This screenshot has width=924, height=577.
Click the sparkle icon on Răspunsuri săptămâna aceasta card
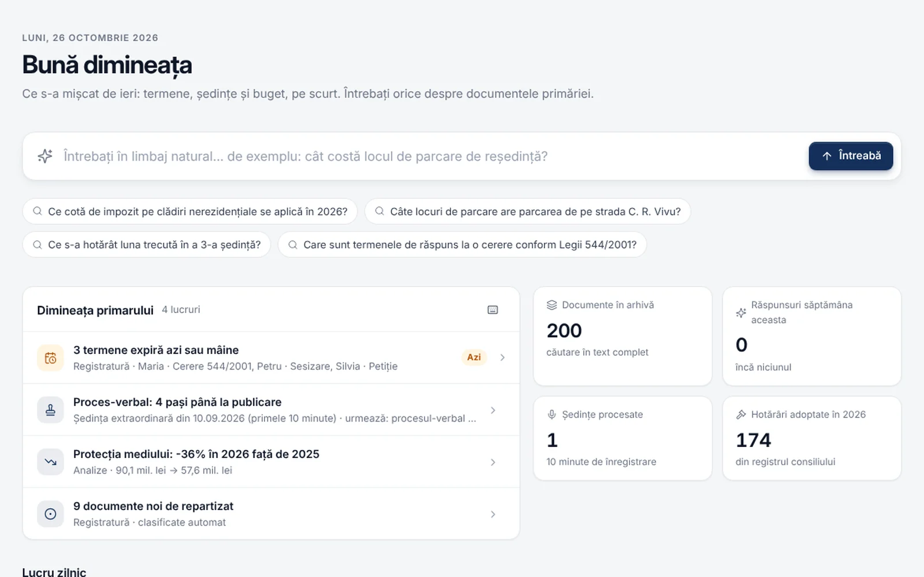click(741, 312)
